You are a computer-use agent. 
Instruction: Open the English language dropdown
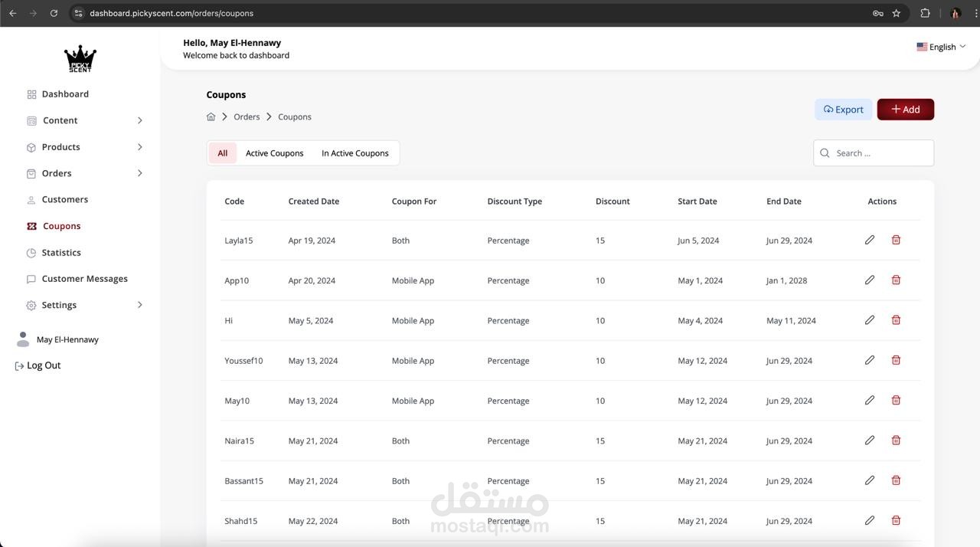pyautogui.click(x=941, y=47)
